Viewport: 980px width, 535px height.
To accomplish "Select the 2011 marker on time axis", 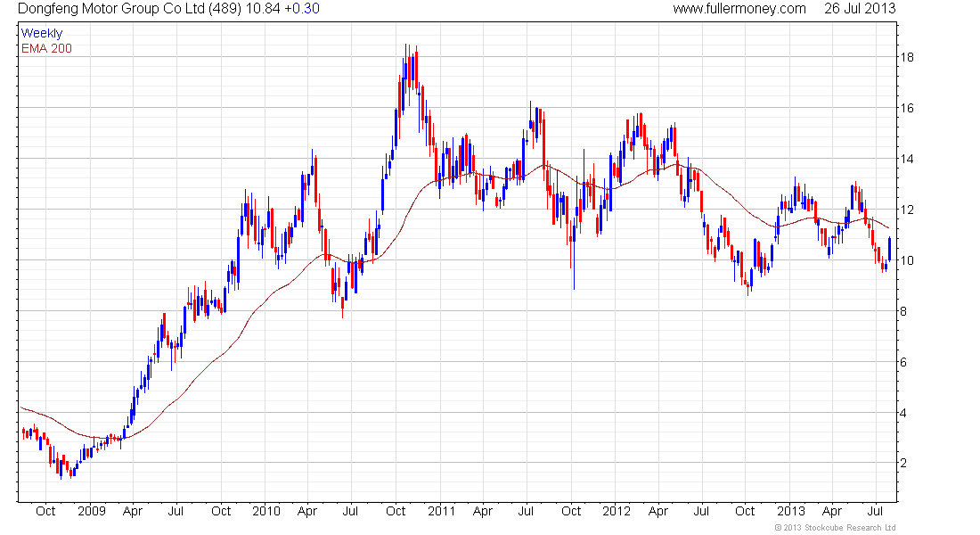I will [441, 511].
